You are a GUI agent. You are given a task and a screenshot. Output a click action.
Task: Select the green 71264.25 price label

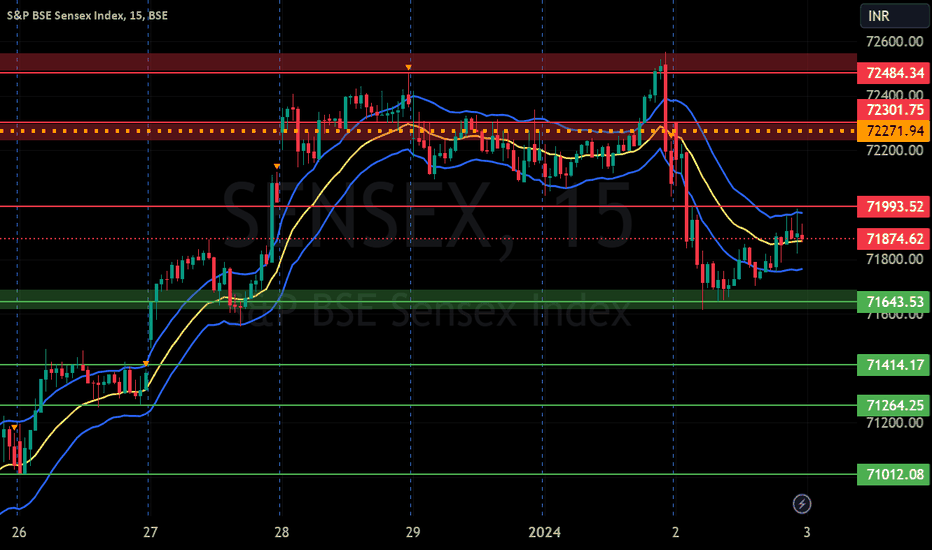coord(894,406)
